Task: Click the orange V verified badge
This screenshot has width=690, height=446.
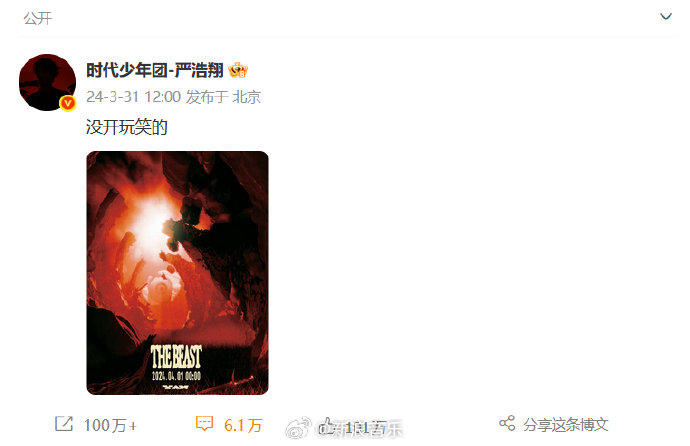Action: tap(67, 103)
